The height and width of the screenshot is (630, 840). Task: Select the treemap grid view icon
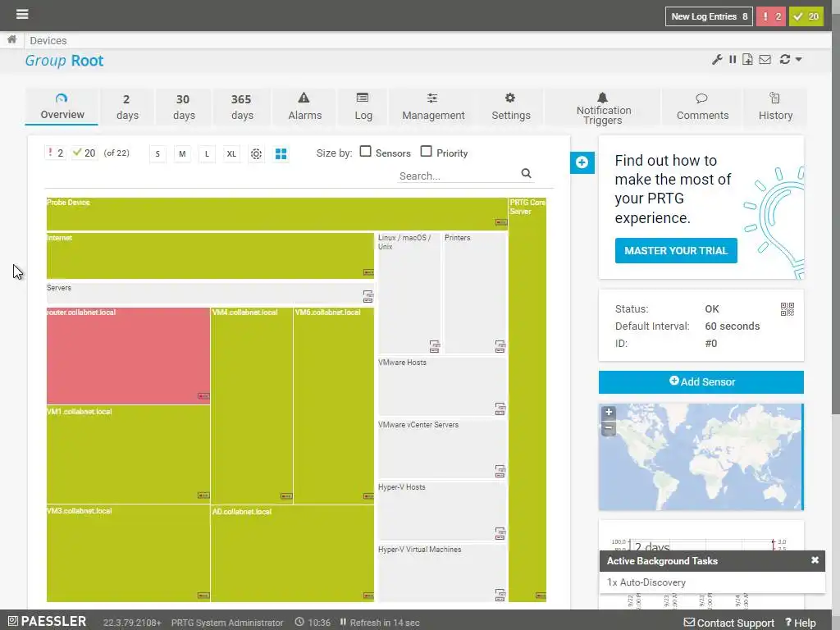(x=281, y=154)
